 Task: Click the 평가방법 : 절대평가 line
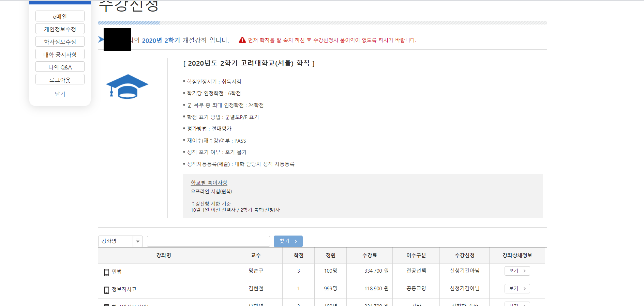209,129
